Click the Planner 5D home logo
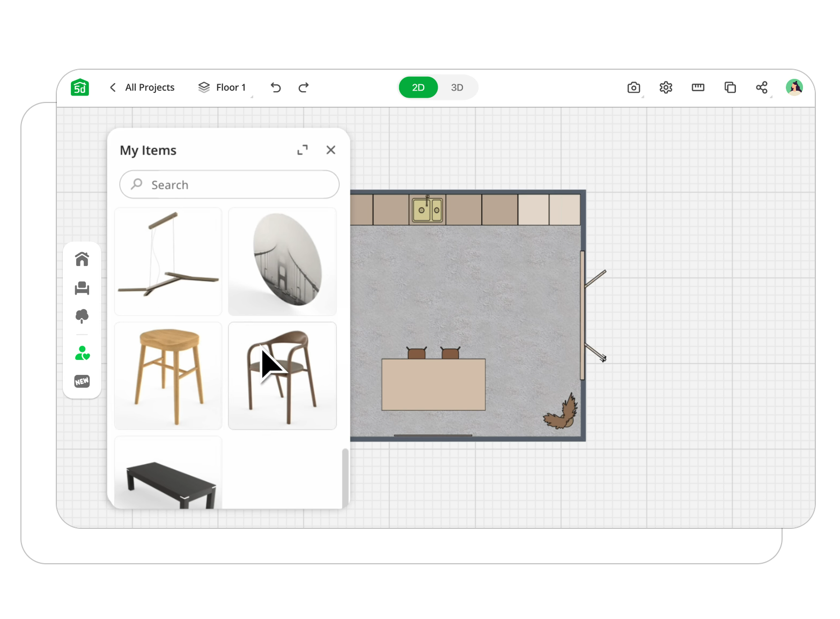This screenshot has height=619, width=840. pyautogui.click(x=80, y=87)
